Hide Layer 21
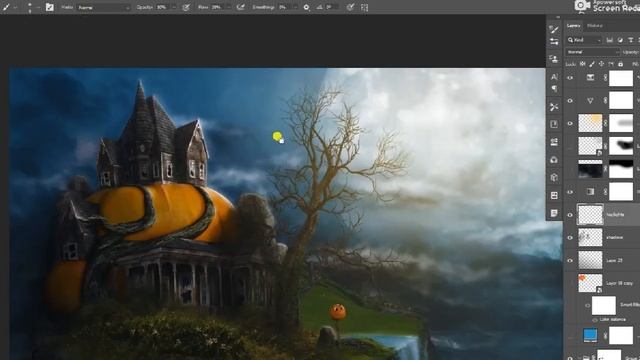 (570, 260)
